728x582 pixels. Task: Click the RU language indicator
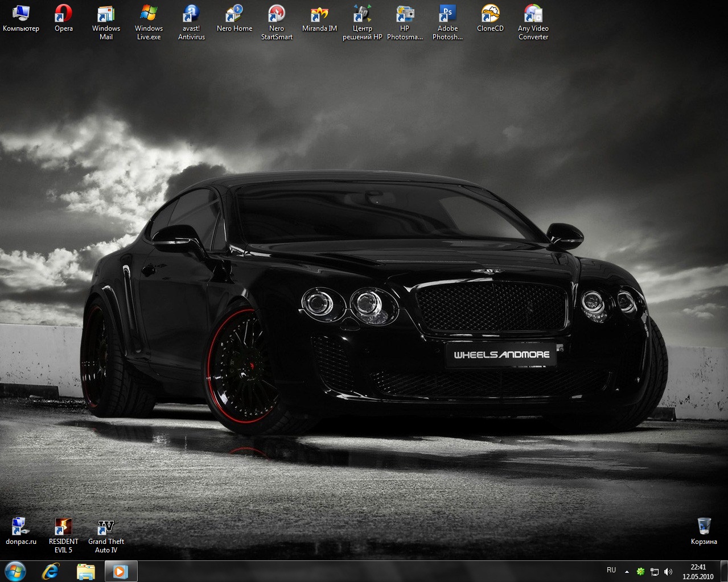click(x=611, y=570)
